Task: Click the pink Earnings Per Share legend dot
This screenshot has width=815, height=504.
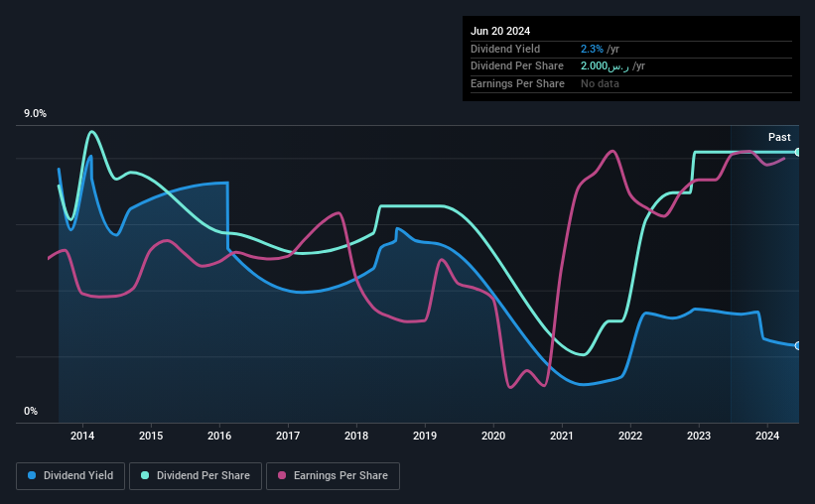Action: [x=282, y=475]
